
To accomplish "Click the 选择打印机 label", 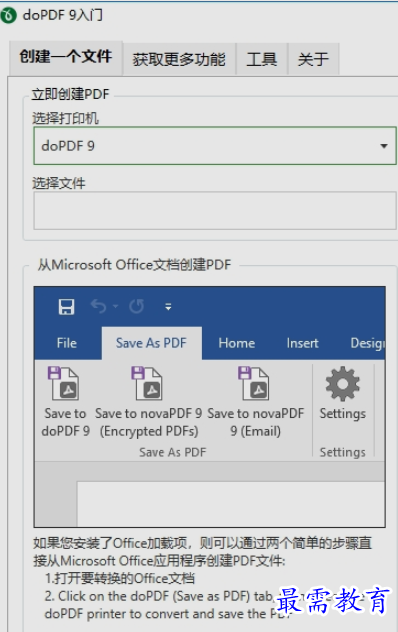I will pos(65,118).
